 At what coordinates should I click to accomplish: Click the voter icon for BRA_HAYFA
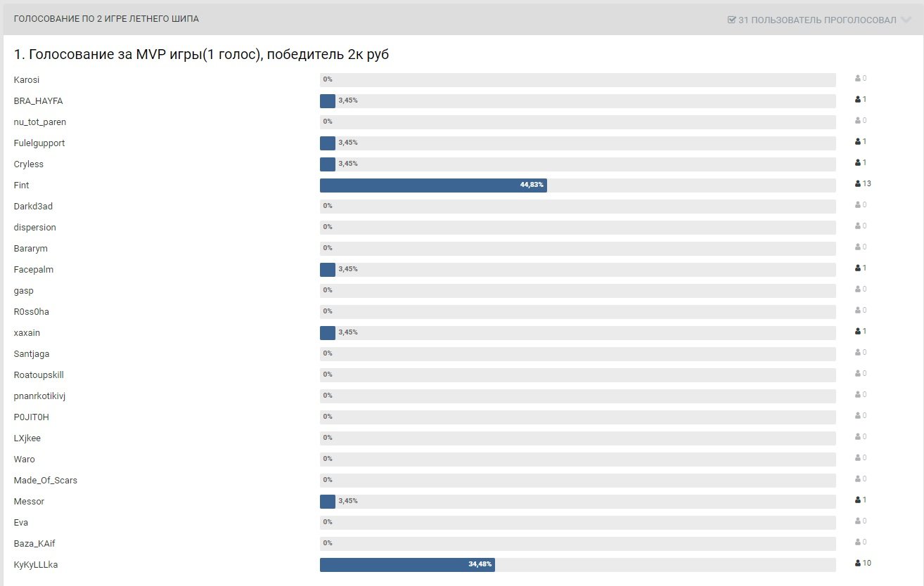coord(858,100)
